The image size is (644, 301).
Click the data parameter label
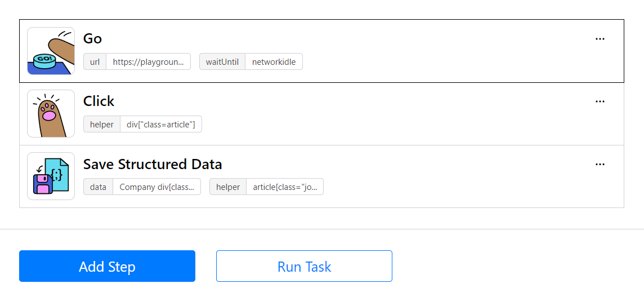pos(98,187)
